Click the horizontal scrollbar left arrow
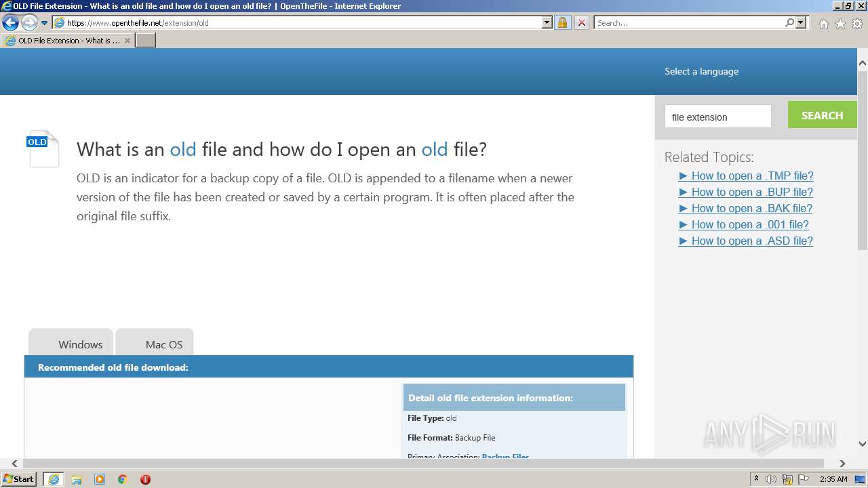This screenshot has width=868, height=488. click(x=14, y=464)
